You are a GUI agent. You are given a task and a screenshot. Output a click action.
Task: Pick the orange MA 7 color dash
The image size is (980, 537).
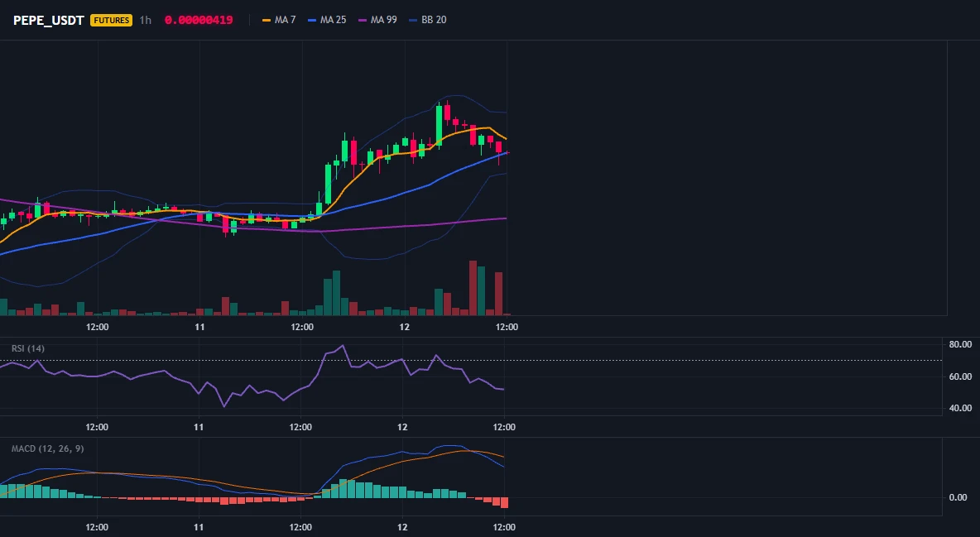[267, 20]
